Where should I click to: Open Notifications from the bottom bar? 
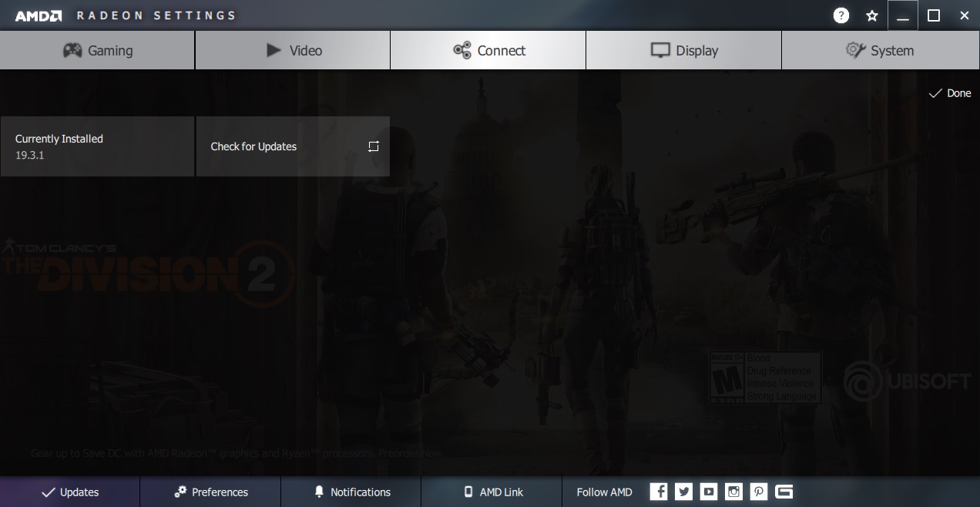point(351,492)
